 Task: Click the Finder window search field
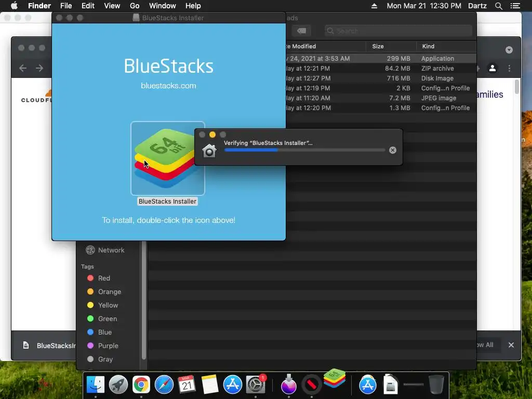[398, 31]
